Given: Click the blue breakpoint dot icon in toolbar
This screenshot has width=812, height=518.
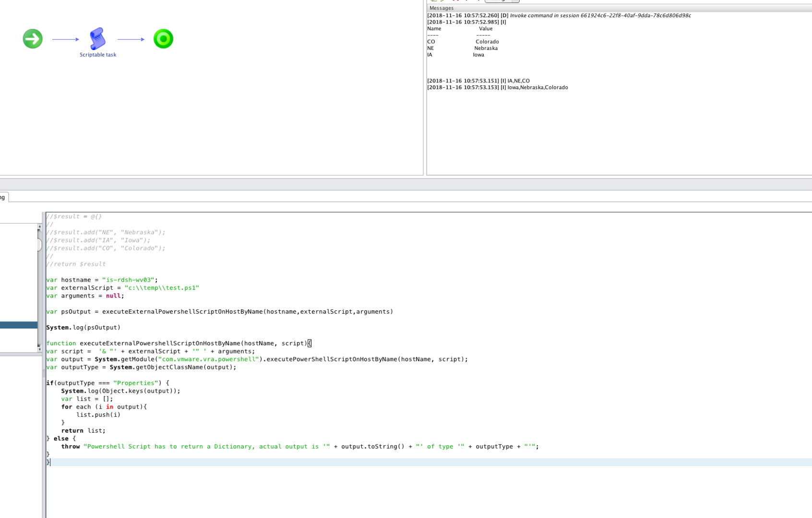Looking at the screenshot, I should tap(466, 1).
